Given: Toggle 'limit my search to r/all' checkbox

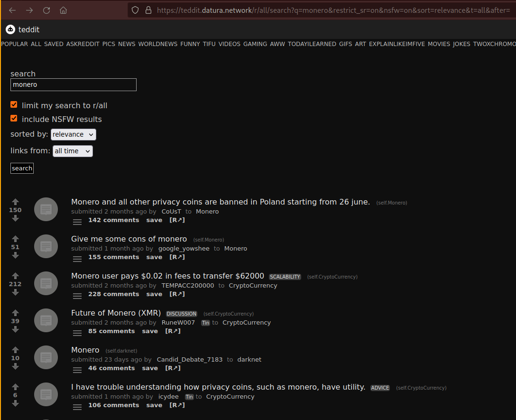Looking at the screenshot, I should pos(14,105).
